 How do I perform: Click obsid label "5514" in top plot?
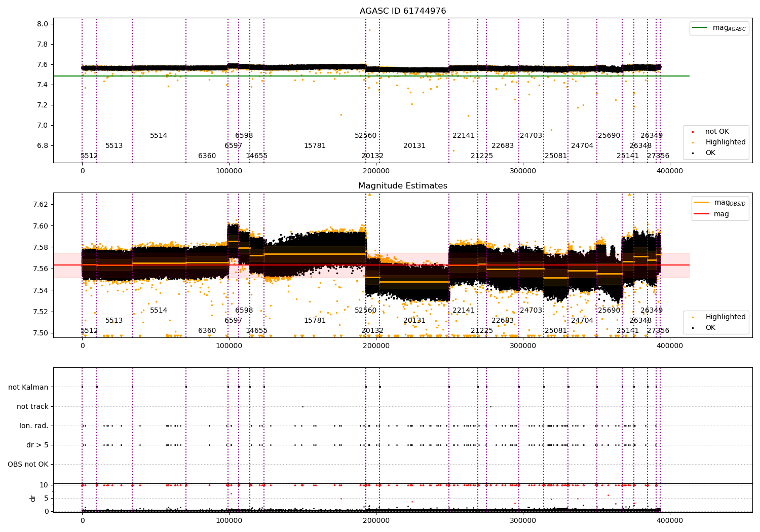(x=159, y=136)
